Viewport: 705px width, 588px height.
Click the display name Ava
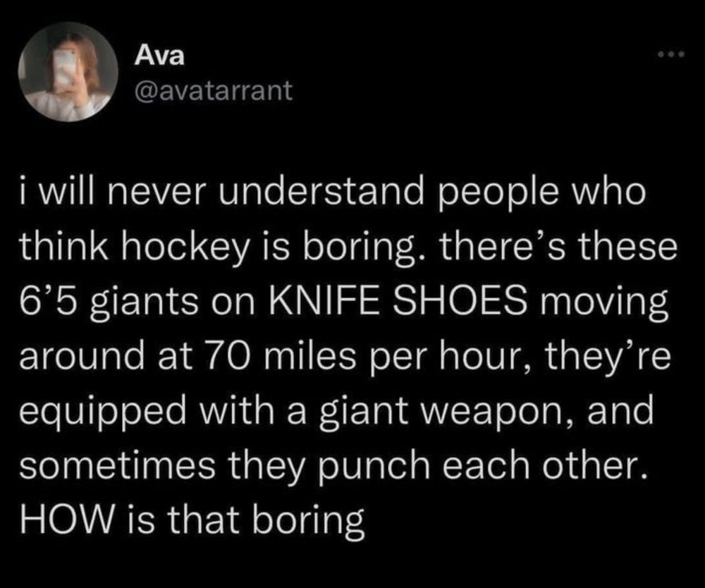pos(159,56)
